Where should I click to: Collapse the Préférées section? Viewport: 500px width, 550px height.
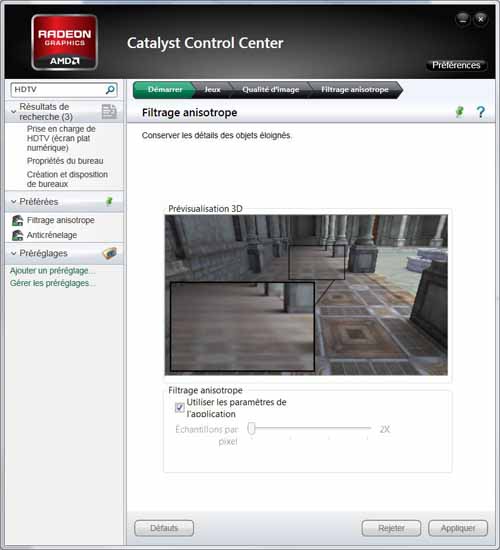13,202
